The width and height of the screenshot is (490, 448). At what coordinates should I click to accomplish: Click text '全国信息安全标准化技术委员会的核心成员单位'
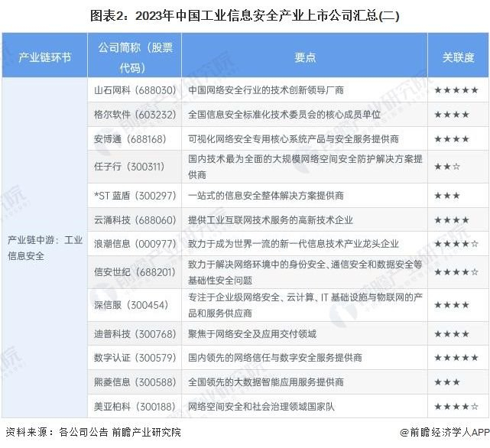pos(284,115)
